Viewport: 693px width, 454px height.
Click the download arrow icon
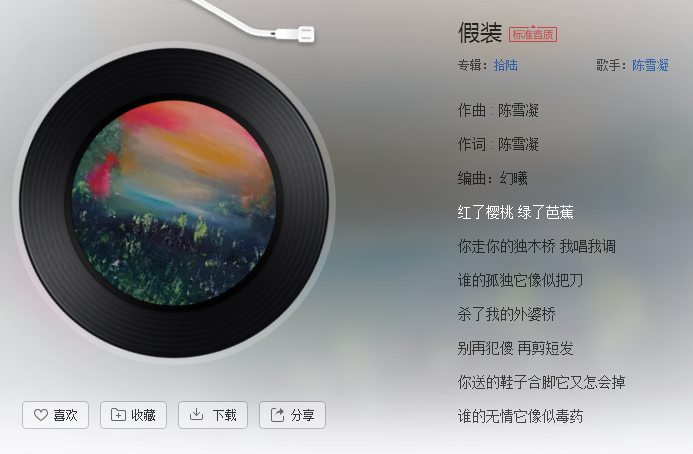pos(196,415)
